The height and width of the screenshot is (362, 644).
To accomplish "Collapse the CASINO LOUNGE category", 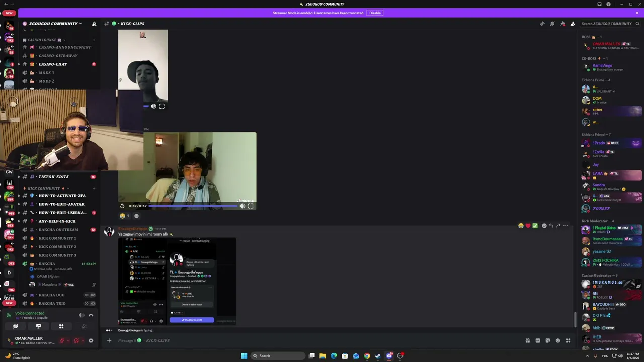I will pos(44,40).
